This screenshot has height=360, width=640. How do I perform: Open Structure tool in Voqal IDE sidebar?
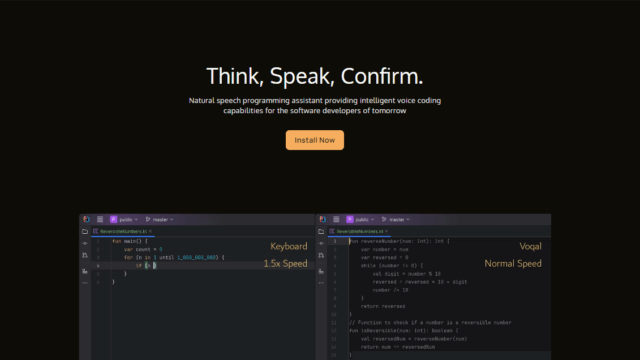(x=321, y=271)
